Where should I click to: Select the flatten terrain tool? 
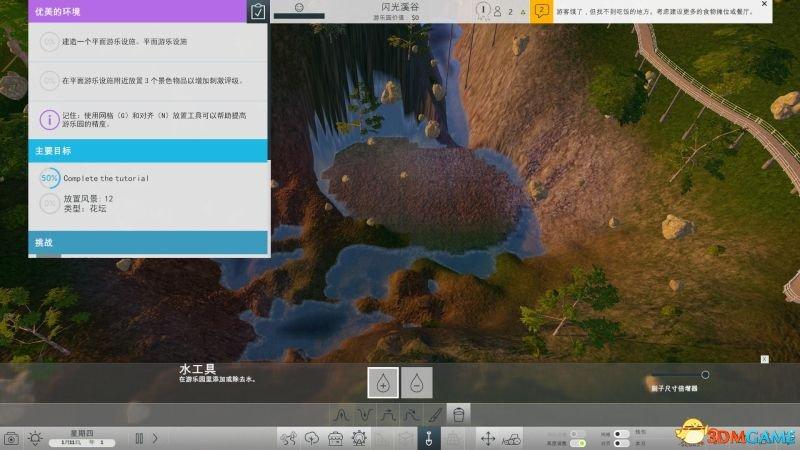click(x=388, y=415)
